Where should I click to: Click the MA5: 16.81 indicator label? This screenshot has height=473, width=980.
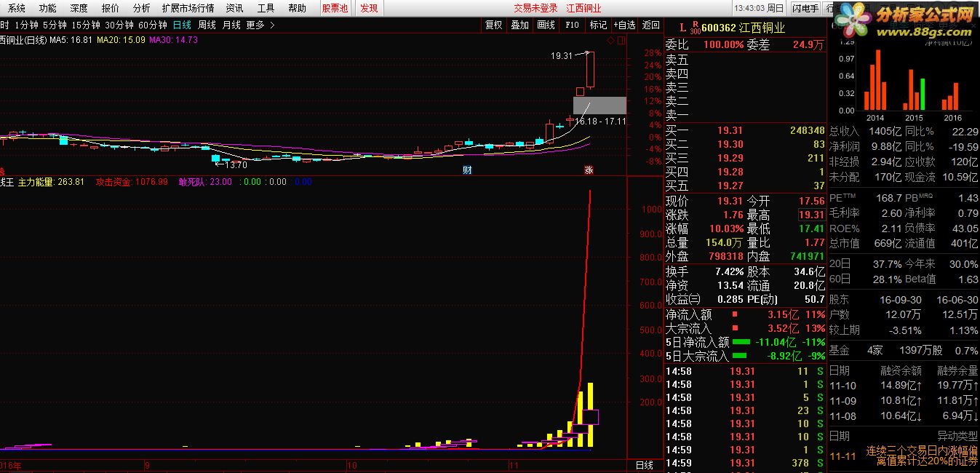pyautogui.click(x=71, y=39)
